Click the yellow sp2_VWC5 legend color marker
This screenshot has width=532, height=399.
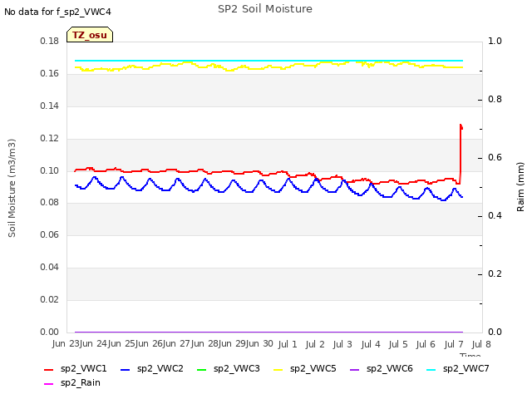[x=278, y=369]
